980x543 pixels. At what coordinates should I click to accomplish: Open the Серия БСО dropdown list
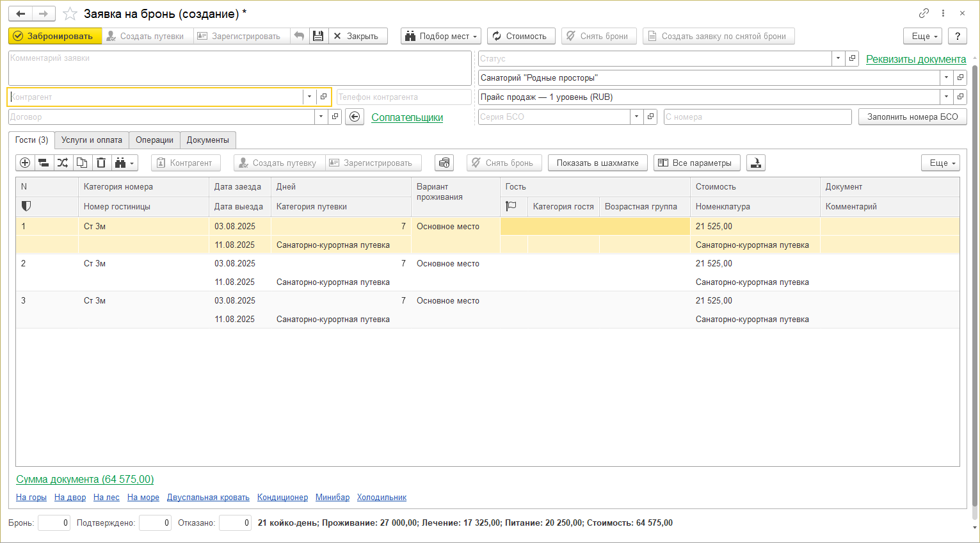point(636,117)
